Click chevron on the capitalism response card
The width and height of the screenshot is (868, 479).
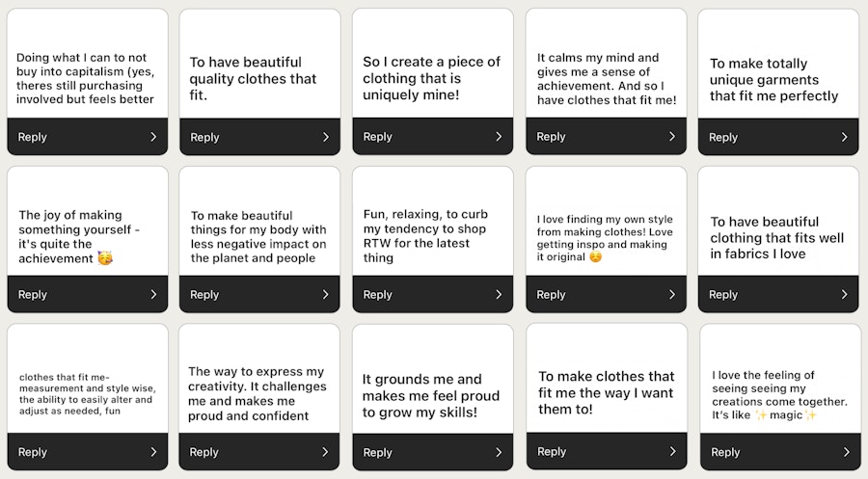153,137
